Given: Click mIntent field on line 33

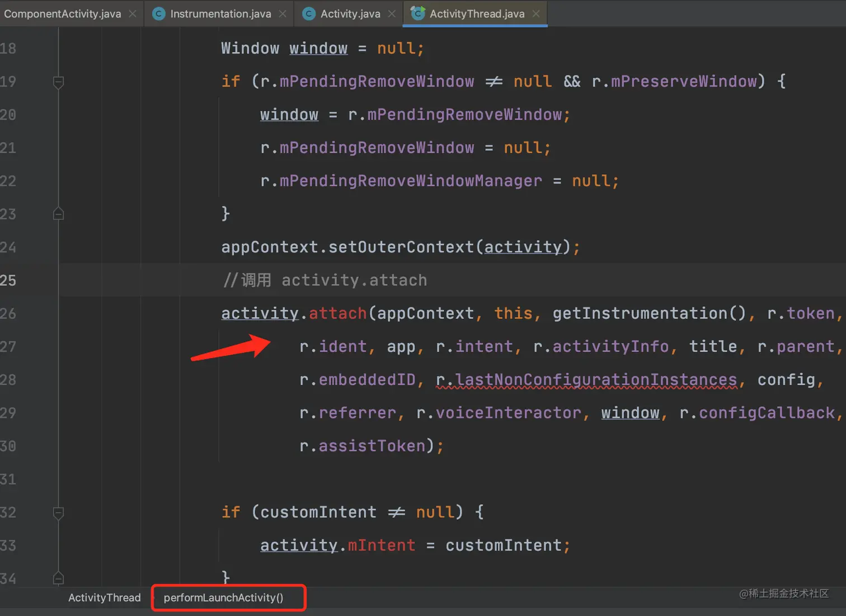Looking at the screenshot, I should pos(382,546).
